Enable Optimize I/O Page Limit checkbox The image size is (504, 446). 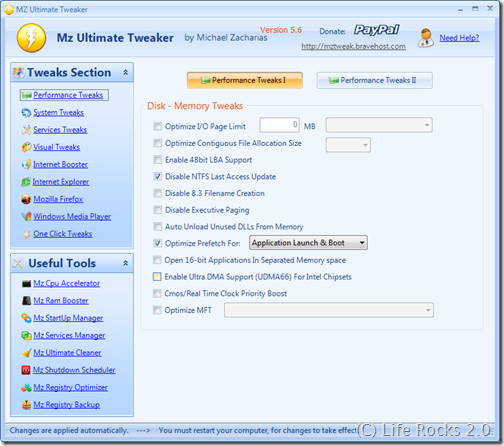tap(157, 126)
